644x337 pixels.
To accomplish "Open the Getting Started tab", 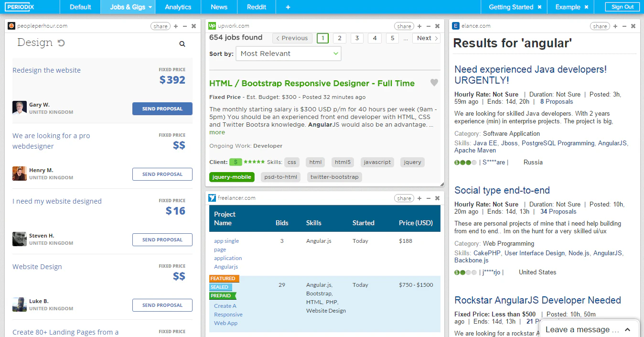I will (x=511, y=7).
